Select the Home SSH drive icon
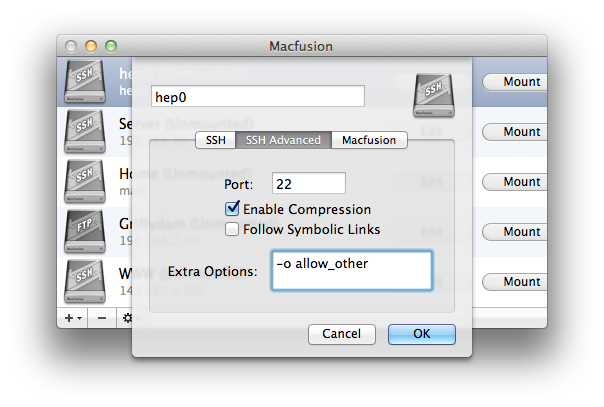 tap(85, 181)
